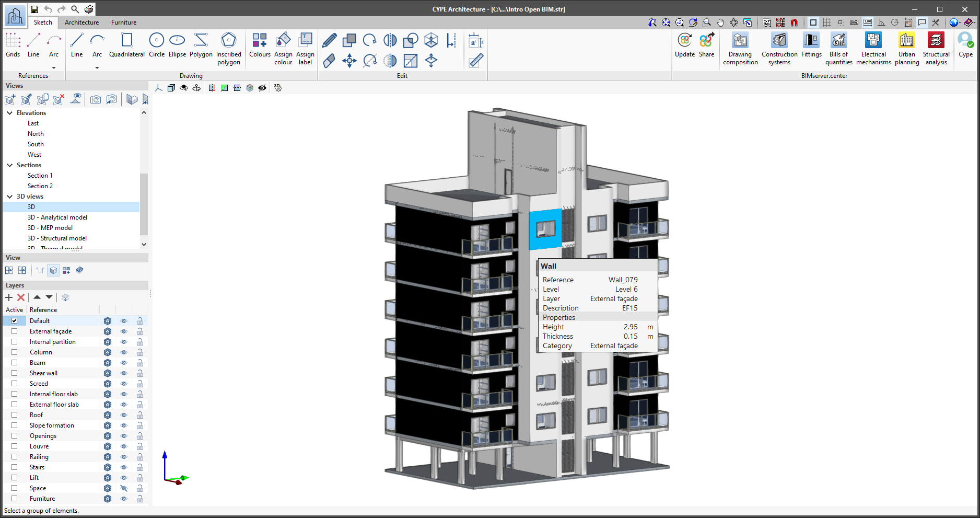The image size is (980, 518).
Task: Collapse the Sections tree group
Action: pyautogui.click(x=9, y=165)
